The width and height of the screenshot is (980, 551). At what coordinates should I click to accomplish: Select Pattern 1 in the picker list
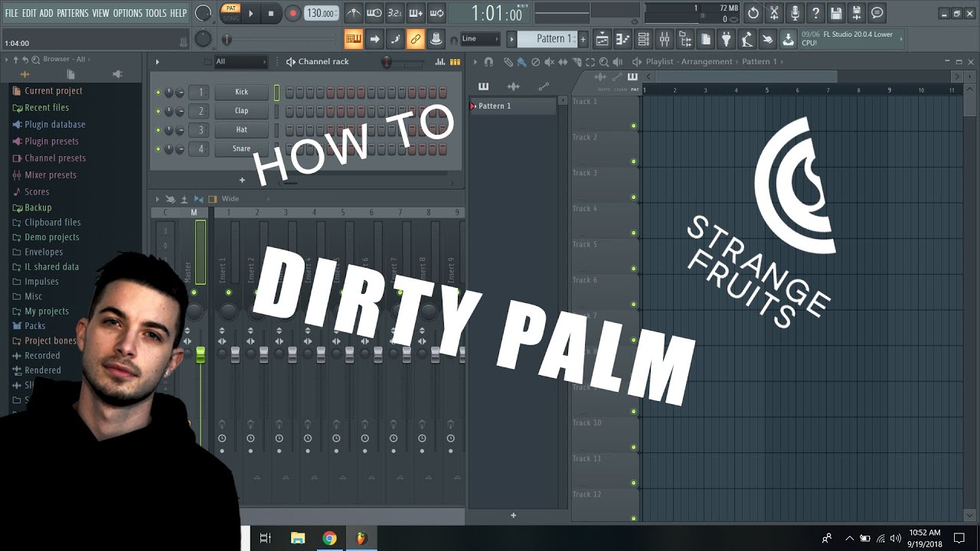[512, 106]
